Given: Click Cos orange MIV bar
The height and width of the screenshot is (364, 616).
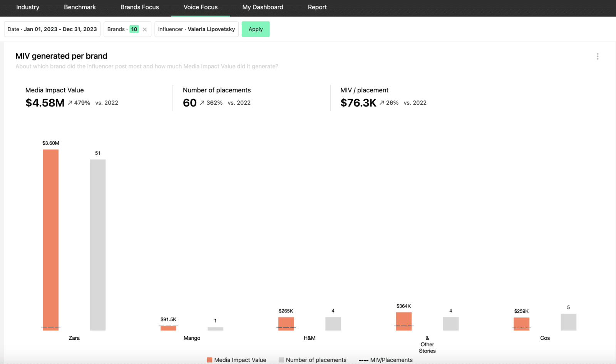Looking at the screenshot, I should tap(522, 324).
